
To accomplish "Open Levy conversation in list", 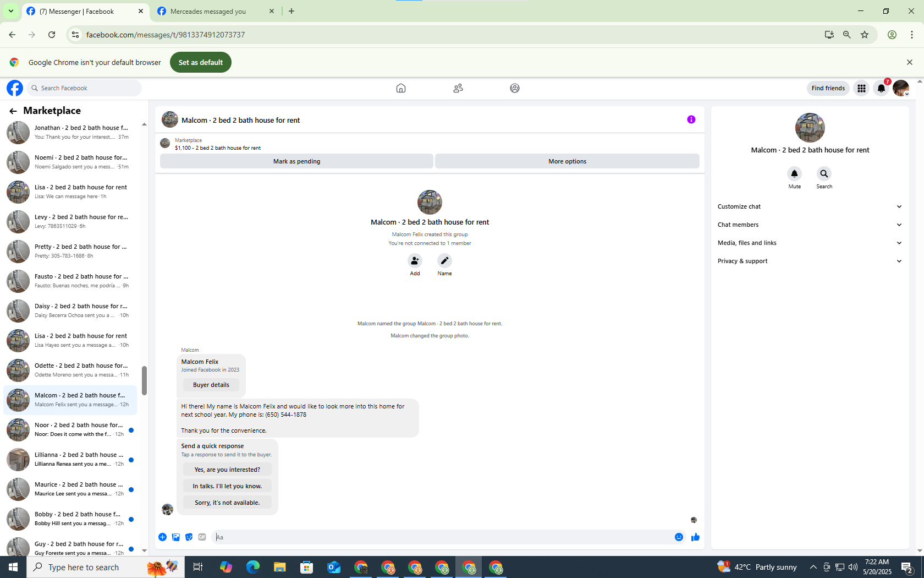I will pos(70,221).
